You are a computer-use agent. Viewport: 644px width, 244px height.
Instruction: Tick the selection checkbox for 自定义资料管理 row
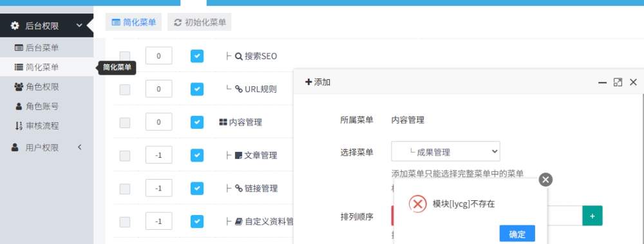point(125,222)
